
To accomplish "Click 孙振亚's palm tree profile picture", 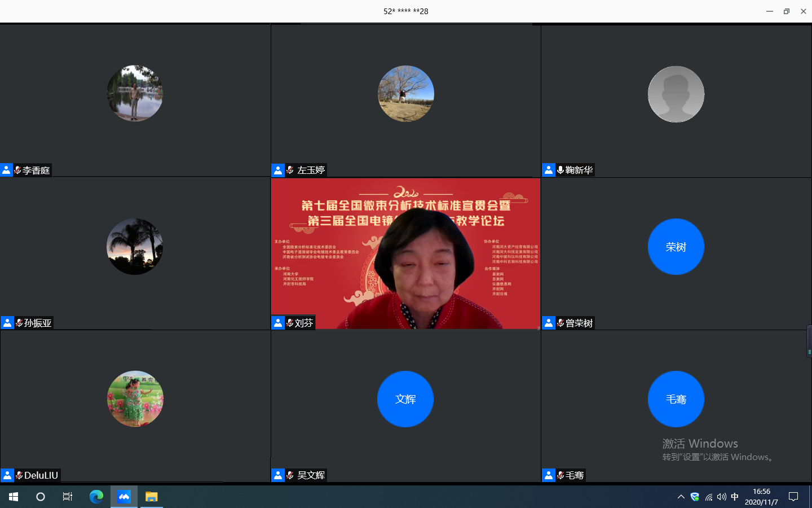I will coord(135,247).
